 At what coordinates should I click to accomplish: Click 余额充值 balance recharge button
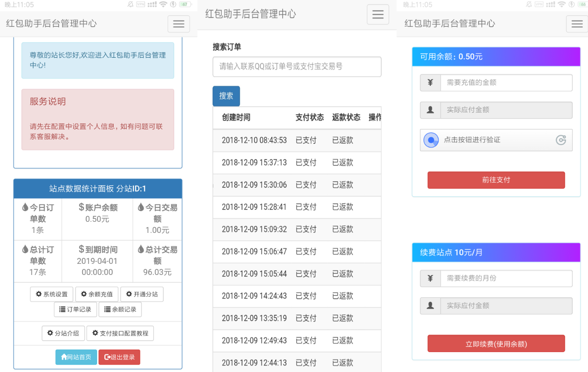click(x=97, y=294)
